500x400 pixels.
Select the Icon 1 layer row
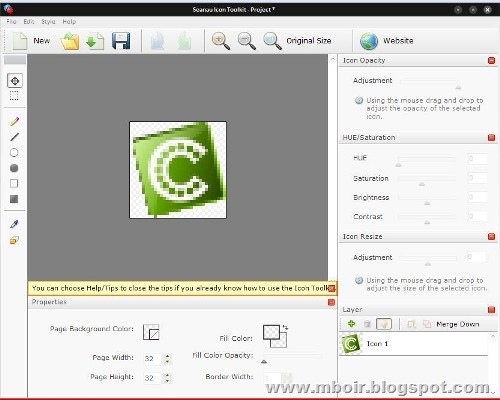point(413,344)
